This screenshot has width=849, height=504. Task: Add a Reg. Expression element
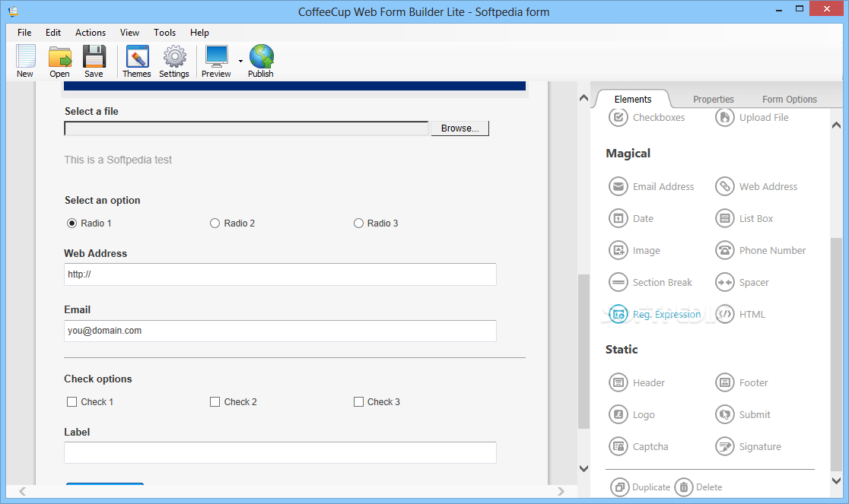pos(654,314)
